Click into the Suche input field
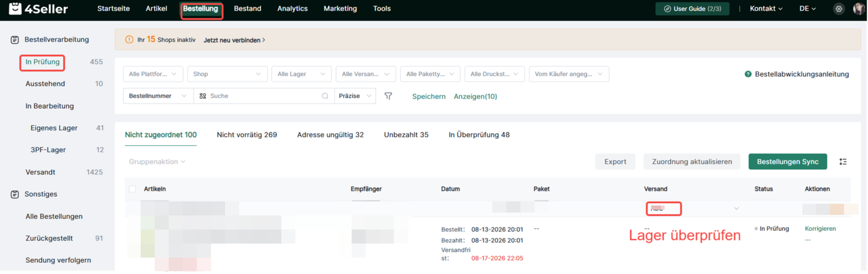Viewport: 868px width, 274px height. tap(264, 96)
